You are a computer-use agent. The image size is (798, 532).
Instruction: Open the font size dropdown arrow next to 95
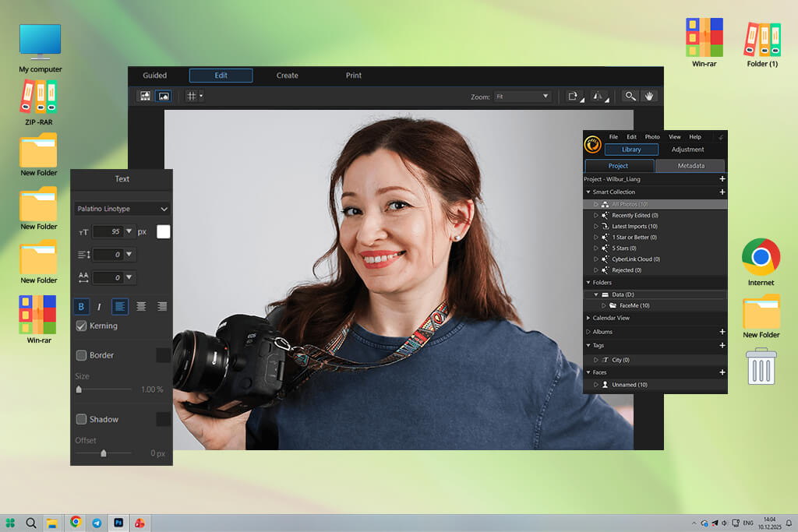point(129,231)
